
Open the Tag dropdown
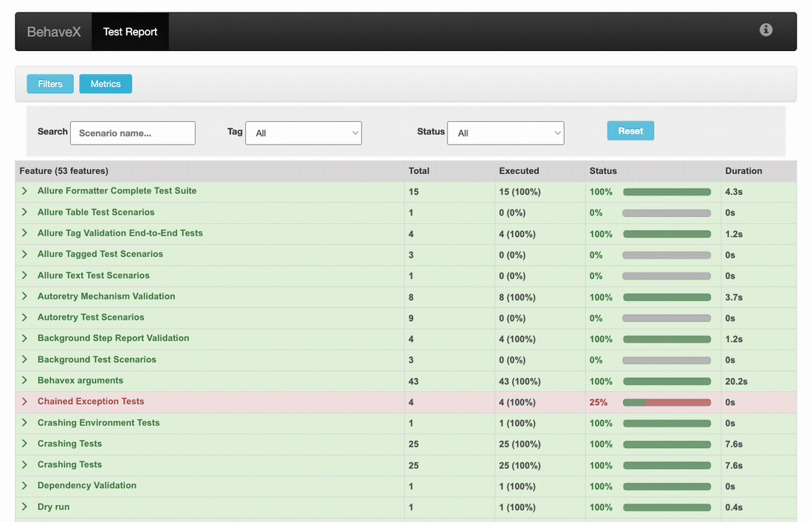(303, 133)
